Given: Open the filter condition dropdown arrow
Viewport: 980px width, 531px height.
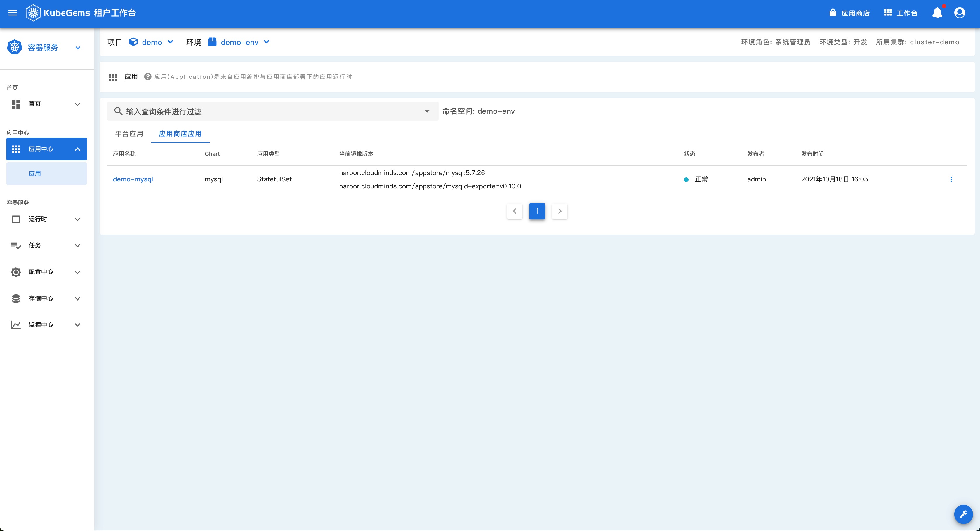Looking at the screenshot, I should pyautogui.click(x=427, y=111).
